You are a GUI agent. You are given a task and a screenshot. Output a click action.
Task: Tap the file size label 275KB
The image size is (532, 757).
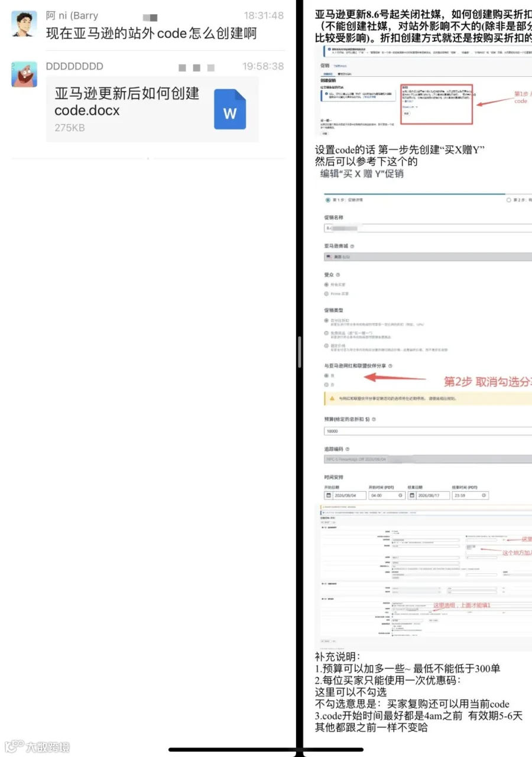point(69,128)
